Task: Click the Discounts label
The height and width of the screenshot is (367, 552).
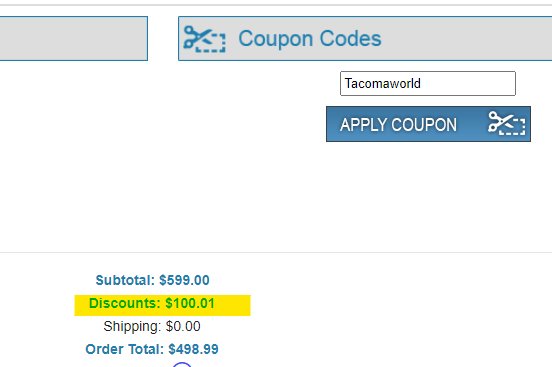Action: point(125,303)
